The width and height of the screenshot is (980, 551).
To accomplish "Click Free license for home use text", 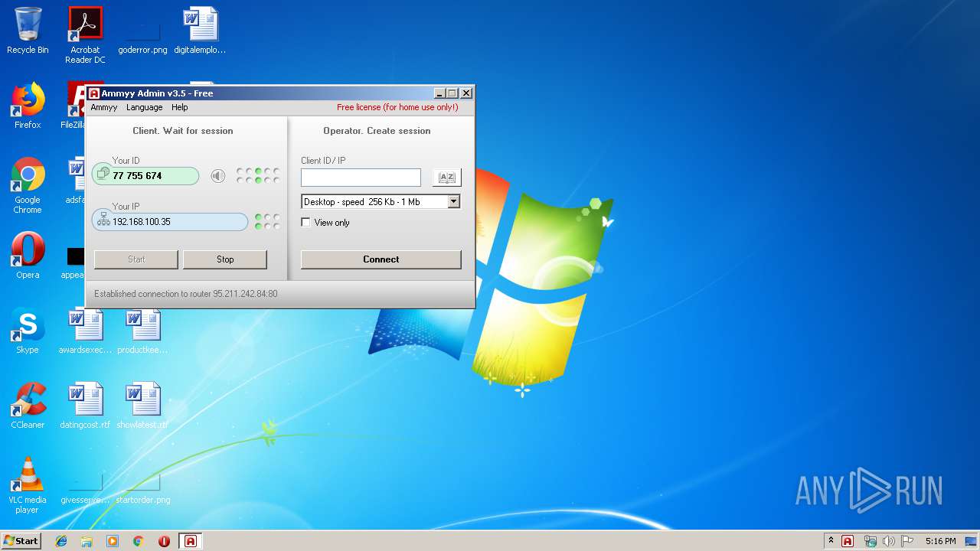I will [x=397, y=107].
